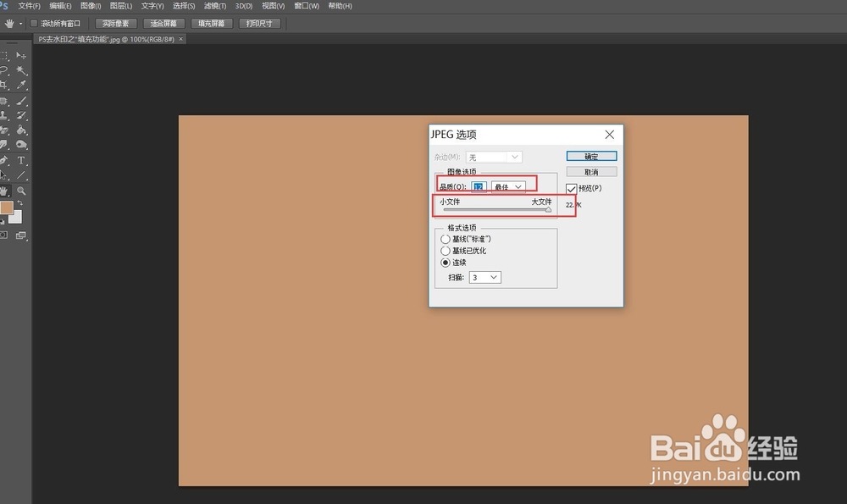Screen dimensions: 847x504
Task: Select 基线已优化 format option
Action: tap(446, 251)
